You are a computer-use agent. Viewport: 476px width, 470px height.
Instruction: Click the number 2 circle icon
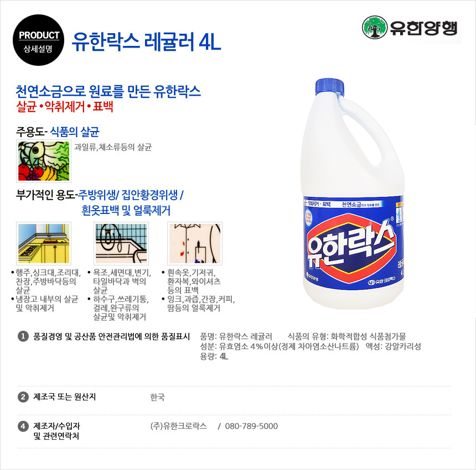pyautogui.click(x=23, y=396)
